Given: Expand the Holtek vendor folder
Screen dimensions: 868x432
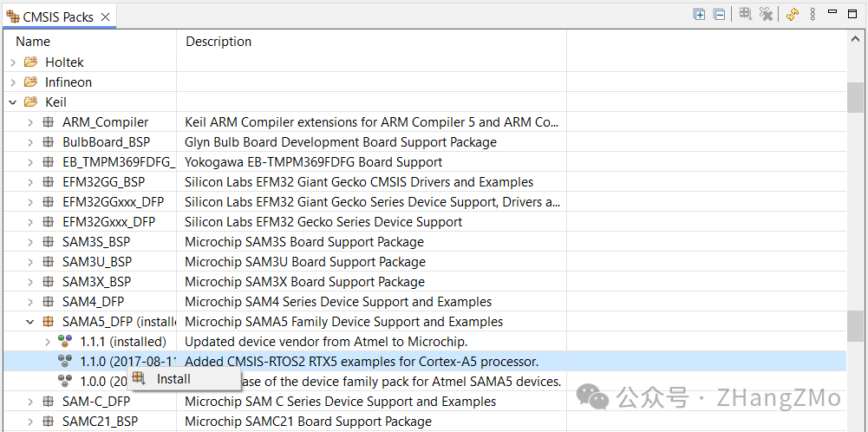Looking at the screenshot, I should 13,62.
